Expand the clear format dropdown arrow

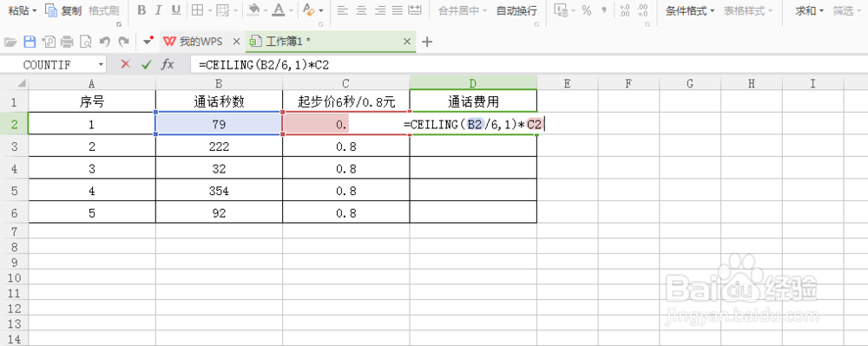click(321, 10)
